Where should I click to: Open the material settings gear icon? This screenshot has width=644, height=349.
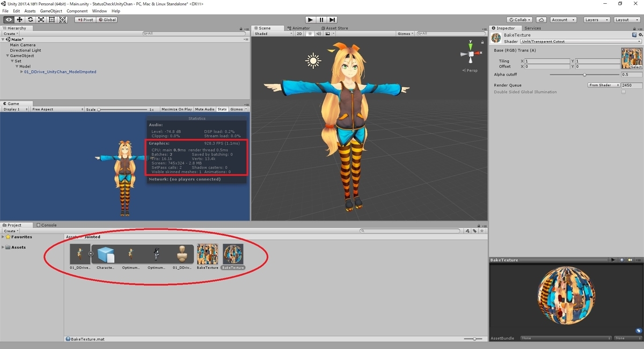point(640,35)
